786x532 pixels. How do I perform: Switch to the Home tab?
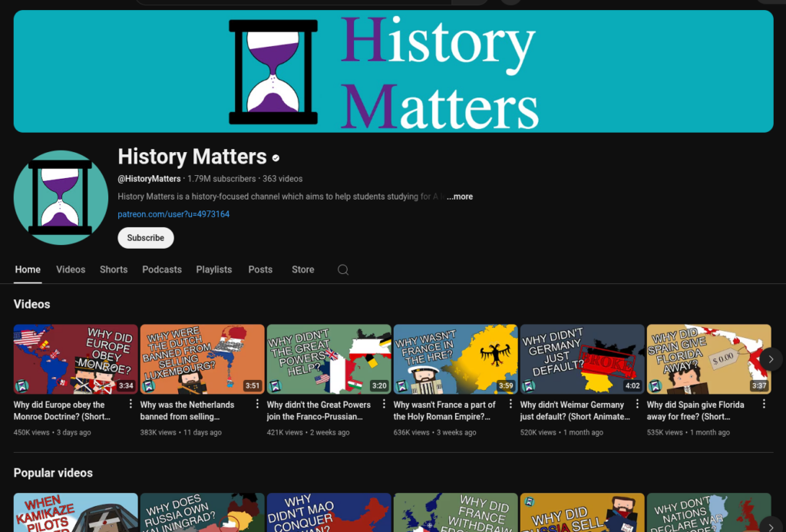pos(28,269)
